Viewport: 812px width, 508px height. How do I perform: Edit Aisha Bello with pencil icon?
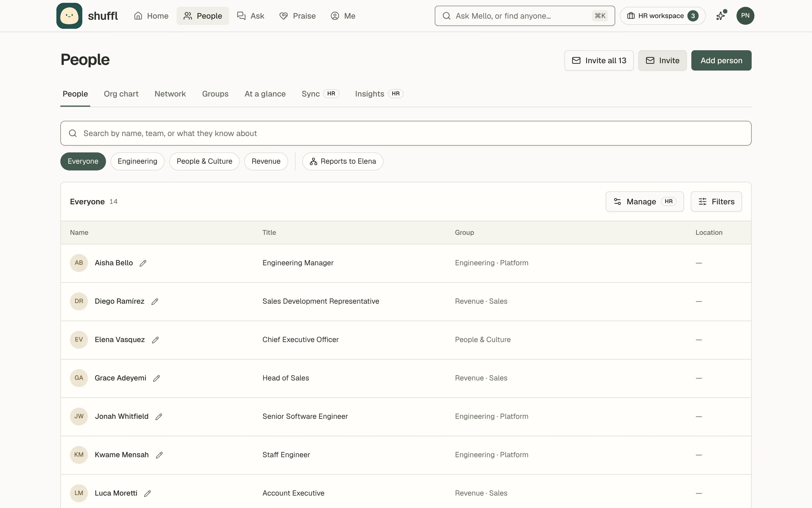(143, 263)
